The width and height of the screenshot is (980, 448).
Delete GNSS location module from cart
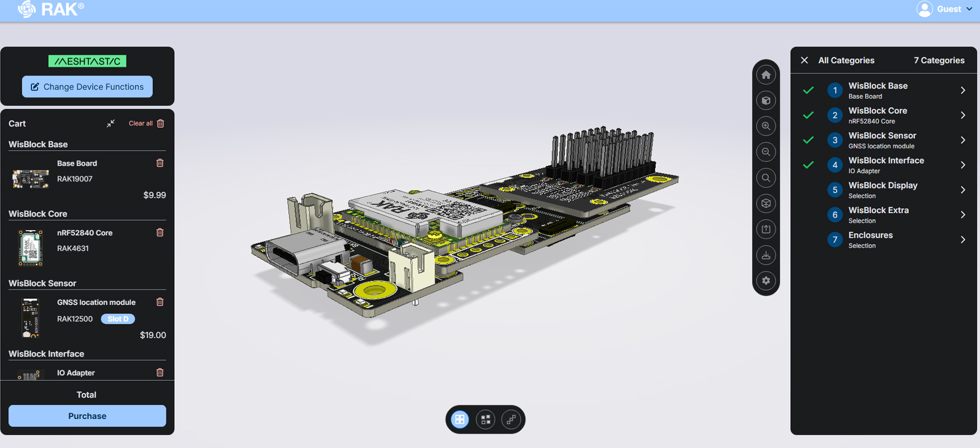(160, 302)
